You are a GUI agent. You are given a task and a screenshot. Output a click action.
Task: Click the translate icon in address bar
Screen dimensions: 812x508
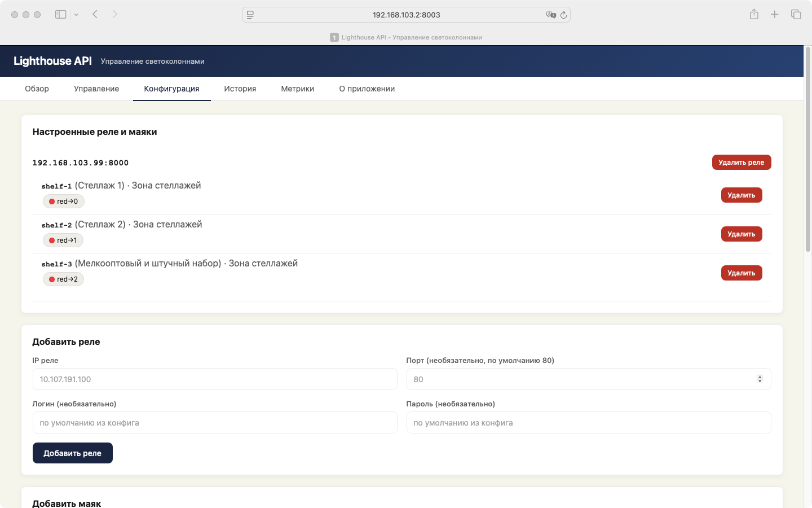[550, 15]
